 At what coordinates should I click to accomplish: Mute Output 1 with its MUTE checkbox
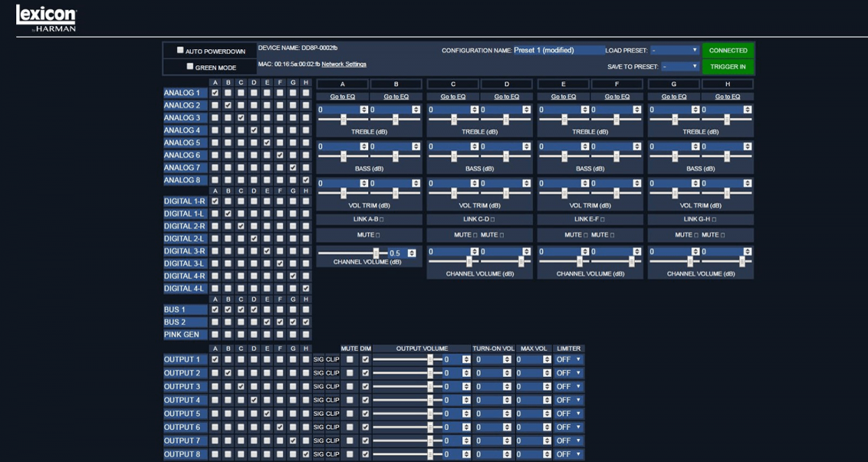pos(350,359)
